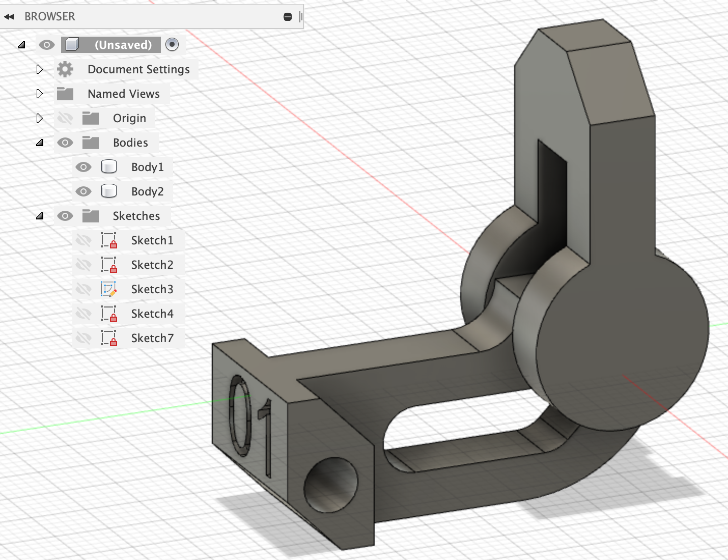Select the Document Settings label
The width and height of the screenshot is (728, 560).
[x=138, y=69]
